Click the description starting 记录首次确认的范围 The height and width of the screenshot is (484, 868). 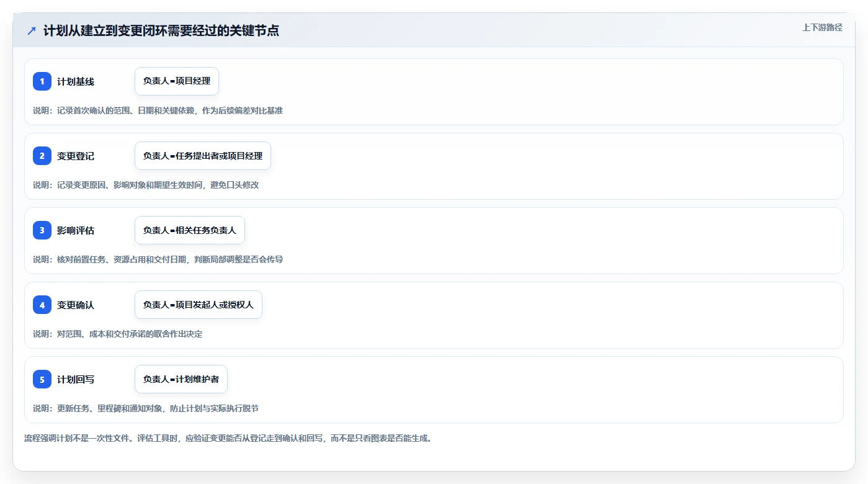(158, 110)
